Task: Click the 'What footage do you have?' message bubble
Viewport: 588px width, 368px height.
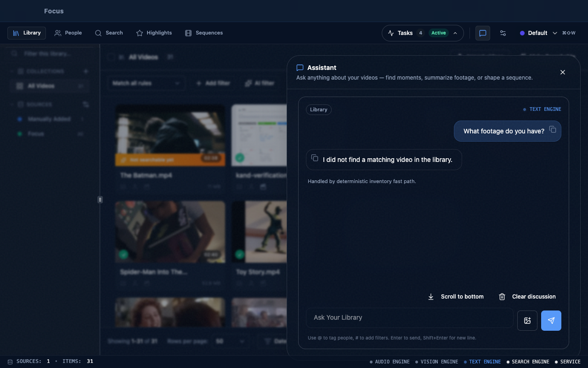Action: click(x=508, y=131)
